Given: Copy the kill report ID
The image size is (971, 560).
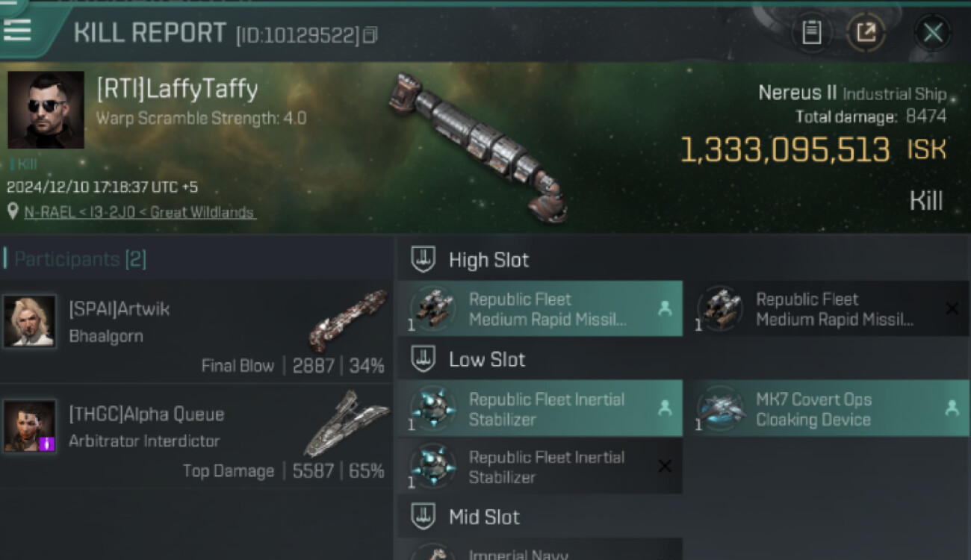Looking at the screenshot, I should pyautogui.click(x=370, y=34).
